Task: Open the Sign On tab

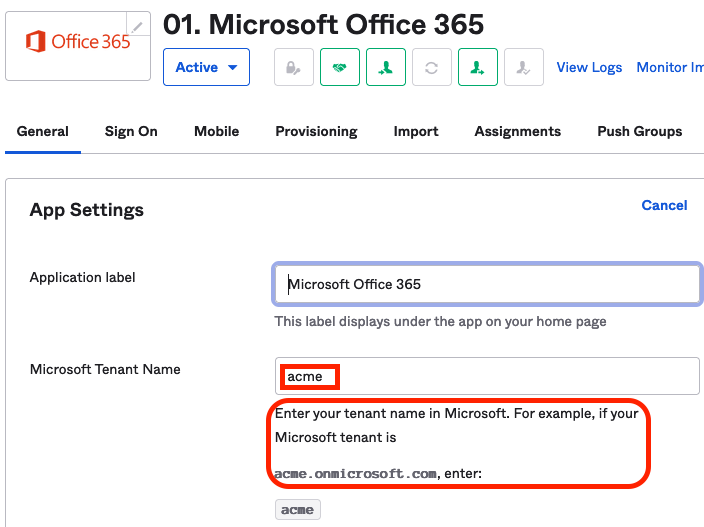Action: pyautogui.click(x=131, y=131)
